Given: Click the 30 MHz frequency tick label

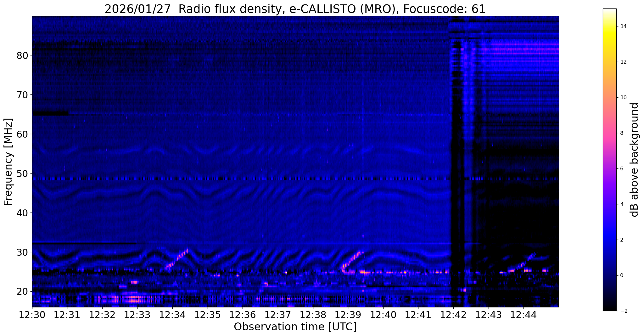Looking at the screenshot, I should [x=22, y=252].
